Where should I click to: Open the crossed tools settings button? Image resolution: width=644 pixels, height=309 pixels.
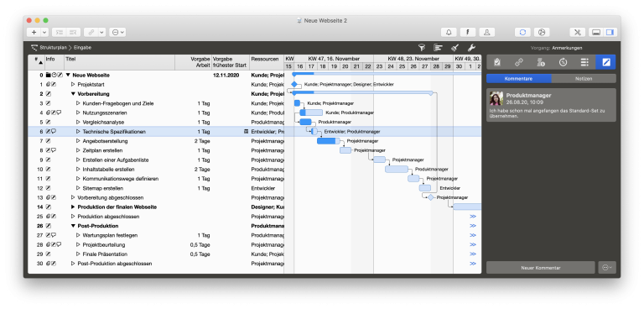pos(577,32)
